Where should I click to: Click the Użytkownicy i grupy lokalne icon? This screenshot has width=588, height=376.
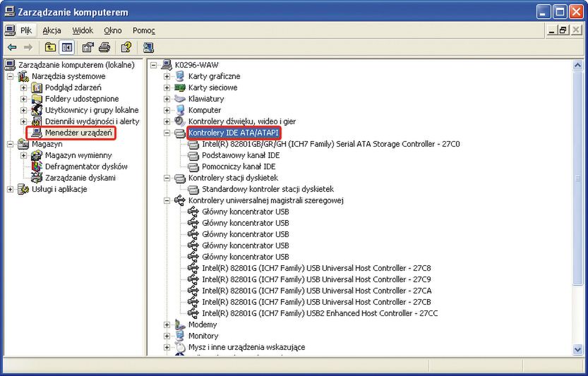[37, 110]
